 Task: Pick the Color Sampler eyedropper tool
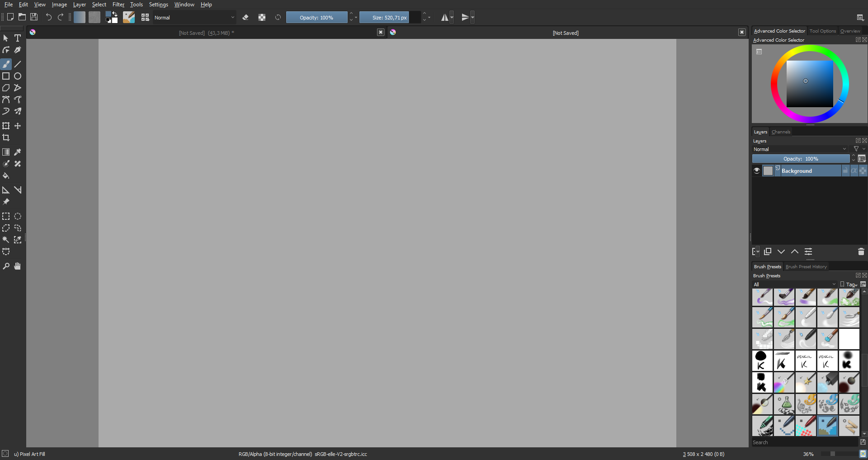click(18, 152)
